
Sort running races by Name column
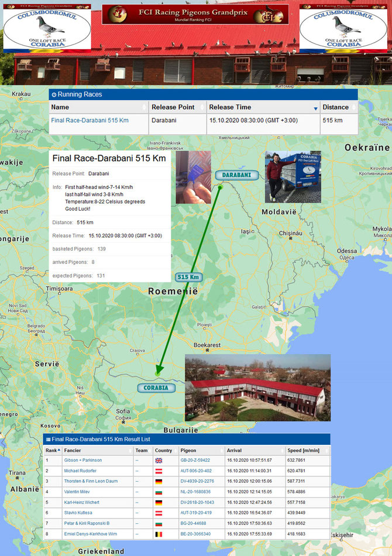pyautogui.click(x=98, y=107)
